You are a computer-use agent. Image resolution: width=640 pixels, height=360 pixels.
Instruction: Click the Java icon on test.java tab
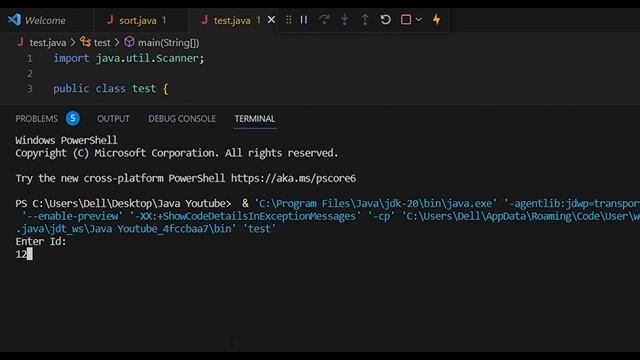204,20
